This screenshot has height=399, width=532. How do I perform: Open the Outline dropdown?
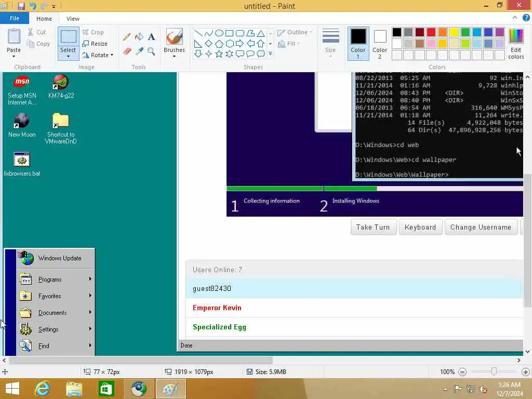[x=295, y=32]
